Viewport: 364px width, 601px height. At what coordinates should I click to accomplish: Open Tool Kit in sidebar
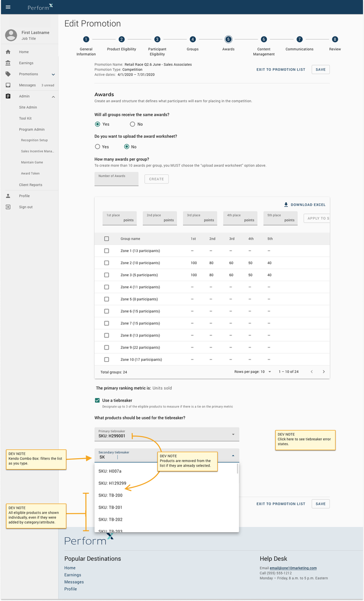25,118
